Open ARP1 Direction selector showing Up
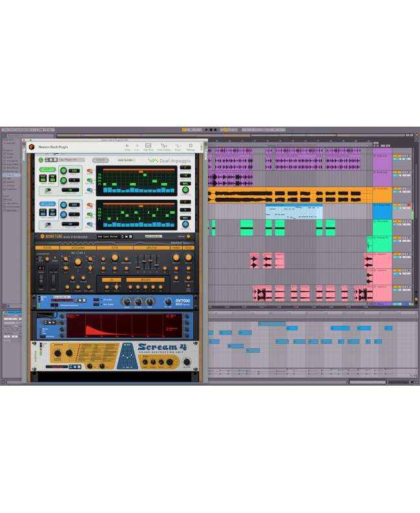This screenshot has width=420, height=513. coord(71,190)
